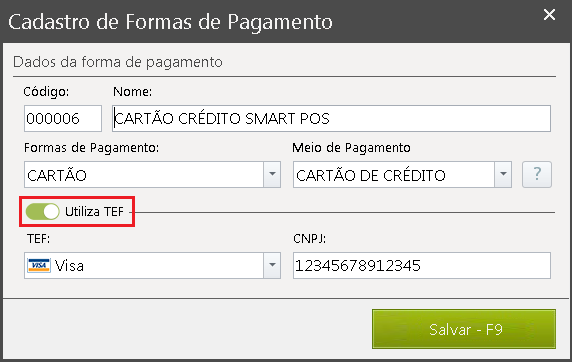Click the Utiliza TEF label
Viewport: 573px width, 362px height.
pyautogui.click(x=94, y=212)
